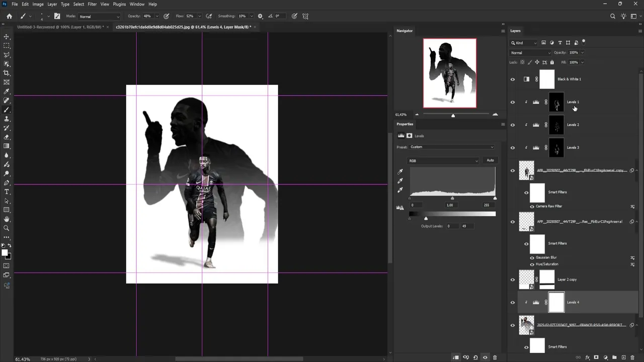Hide the Levels 1 layer
Viewport: 644px width, 362px height.
pos(513,102)
